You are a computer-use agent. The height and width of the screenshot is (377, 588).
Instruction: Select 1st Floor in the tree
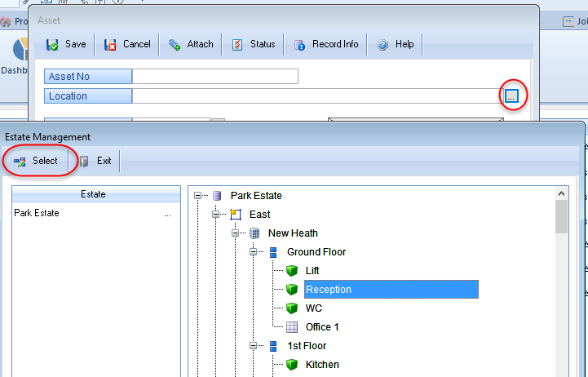tap(307, 346)
